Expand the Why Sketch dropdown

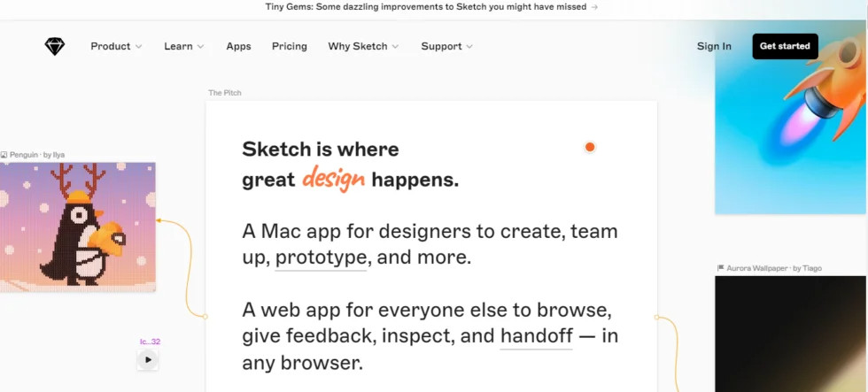click(x=363, y=46)
